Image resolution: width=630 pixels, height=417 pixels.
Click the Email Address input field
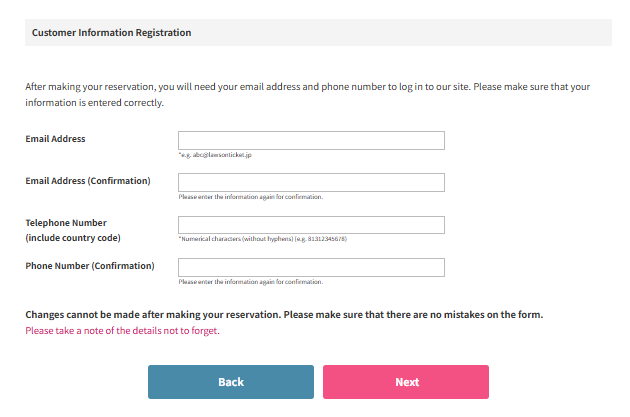311,140
